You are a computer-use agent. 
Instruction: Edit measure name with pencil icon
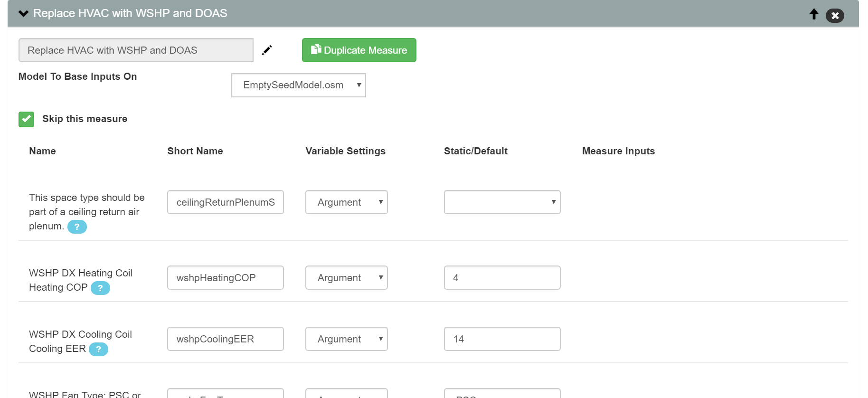pyautogui.click(x=267, y=50)
